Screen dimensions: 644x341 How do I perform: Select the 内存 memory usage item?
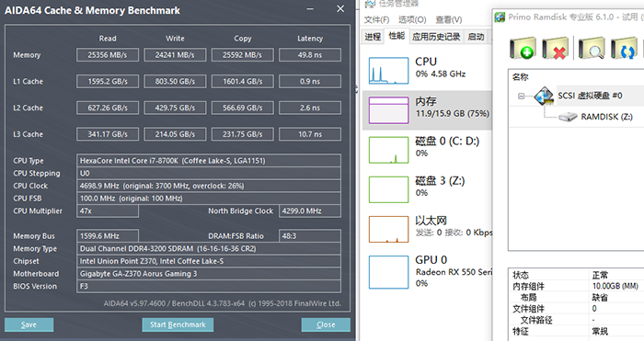pyautogui.click(x=427, y=110)
